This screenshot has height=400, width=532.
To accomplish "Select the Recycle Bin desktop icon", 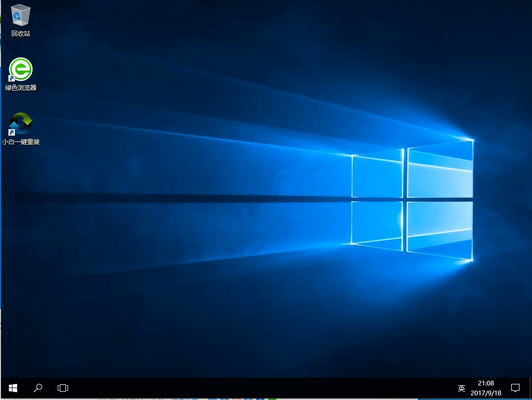I will [x=21, y=15].
